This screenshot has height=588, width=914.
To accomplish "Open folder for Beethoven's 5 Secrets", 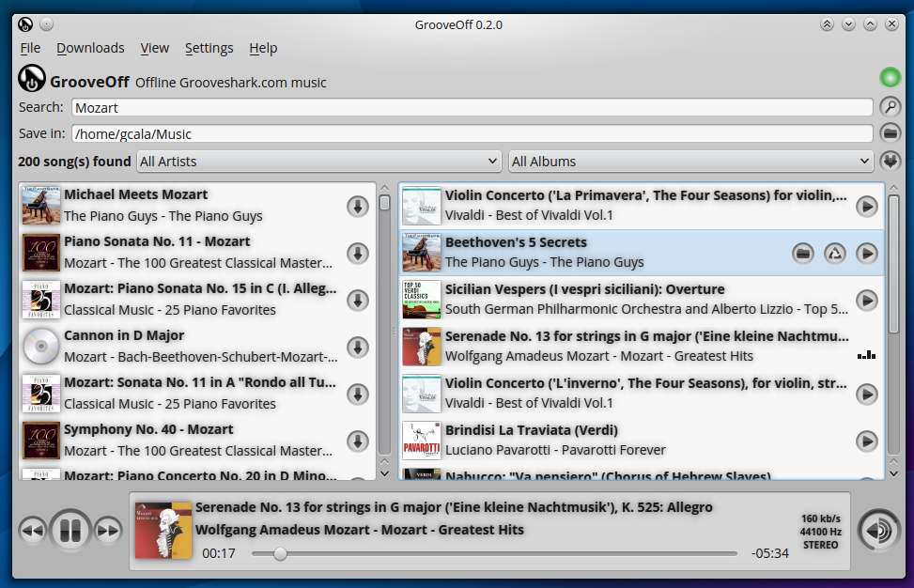I will [x=802, y=254].
